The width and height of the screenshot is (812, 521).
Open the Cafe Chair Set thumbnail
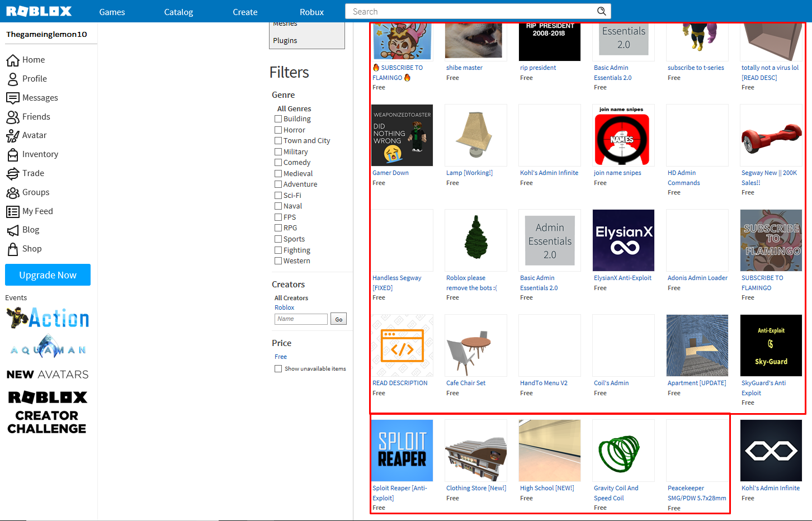(x=476, y=345)
